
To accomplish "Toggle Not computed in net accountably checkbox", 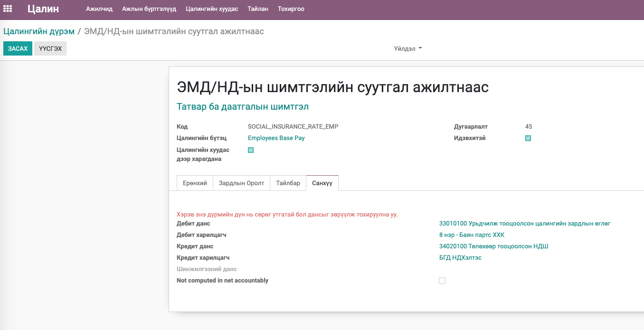I will (x=442, y=281).
